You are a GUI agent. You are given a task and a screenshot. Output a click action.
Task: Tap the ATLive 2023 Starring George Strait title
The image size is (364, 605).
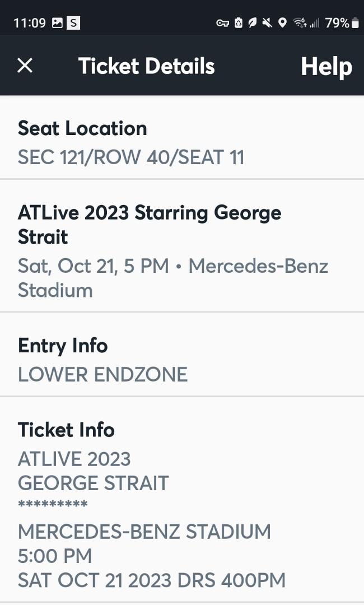tap(150, 225)
